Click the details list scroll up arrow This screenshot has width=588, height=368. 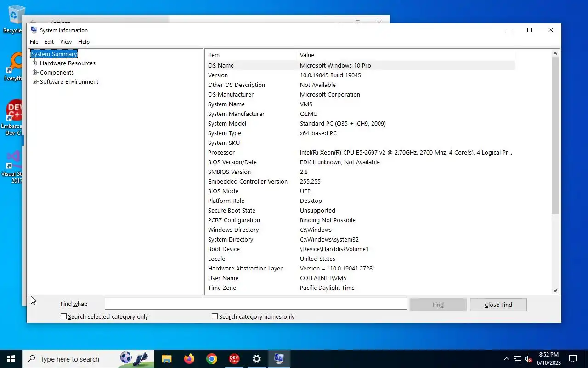point(555,54)
